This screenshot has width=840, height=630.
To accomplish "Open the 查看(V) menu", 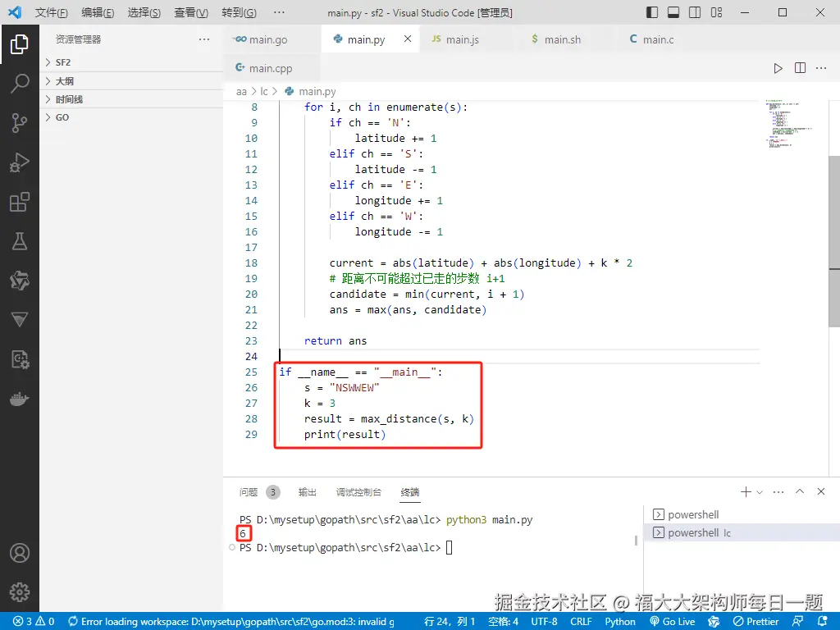I will coord(191,12).
